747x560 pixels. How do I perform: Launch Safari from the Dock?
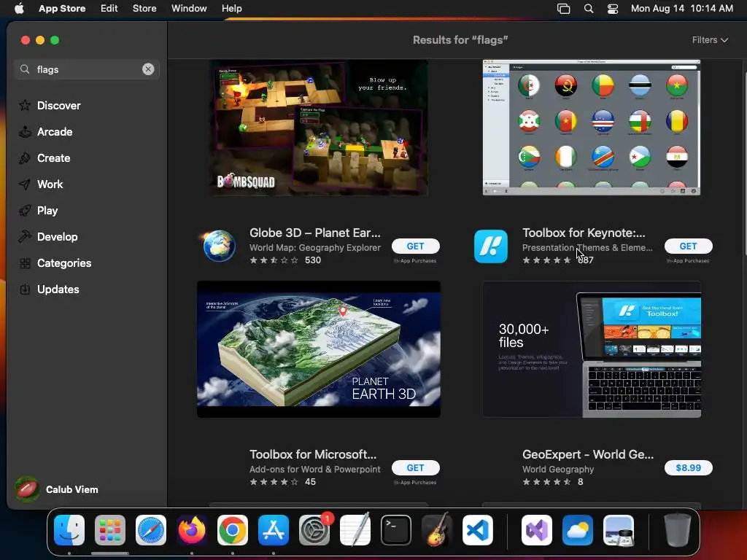coord(151,530)
